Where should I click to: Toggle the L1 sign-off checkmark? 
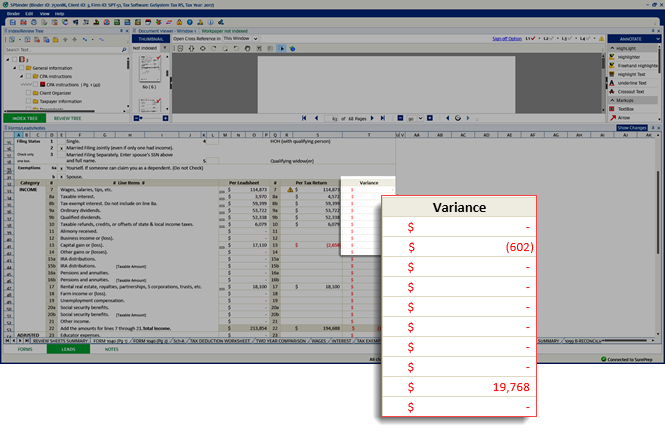(x=533, y=39)
